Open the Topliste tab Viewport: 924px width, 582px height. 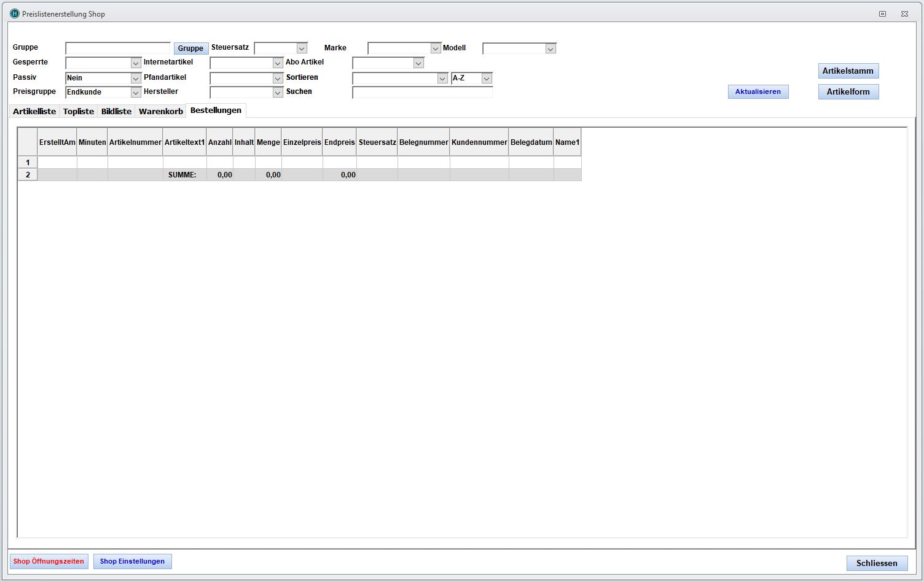click(x=79, y=111)
